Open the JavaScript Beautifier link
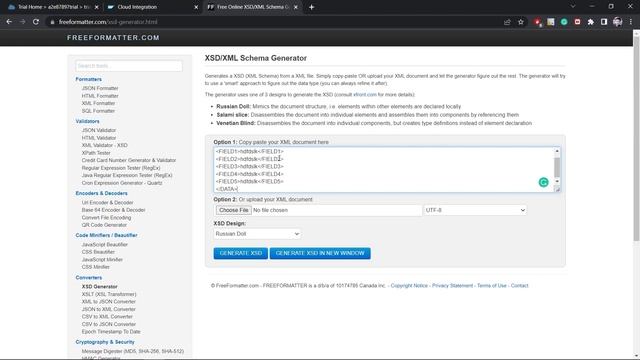Viewport: 640px width, 360px height. pos(105,244)
